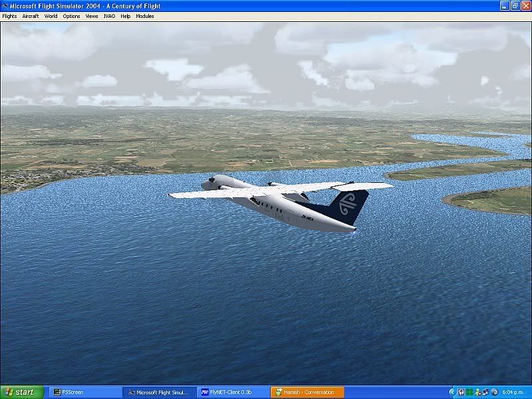
Task: Click the green clover tray icon
Action: [x=469, y=392]
